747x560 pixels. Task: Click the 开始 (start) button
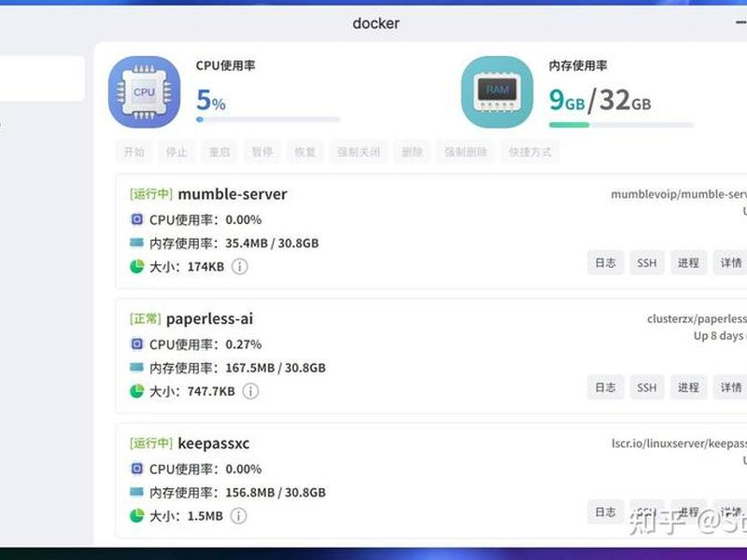134,152
